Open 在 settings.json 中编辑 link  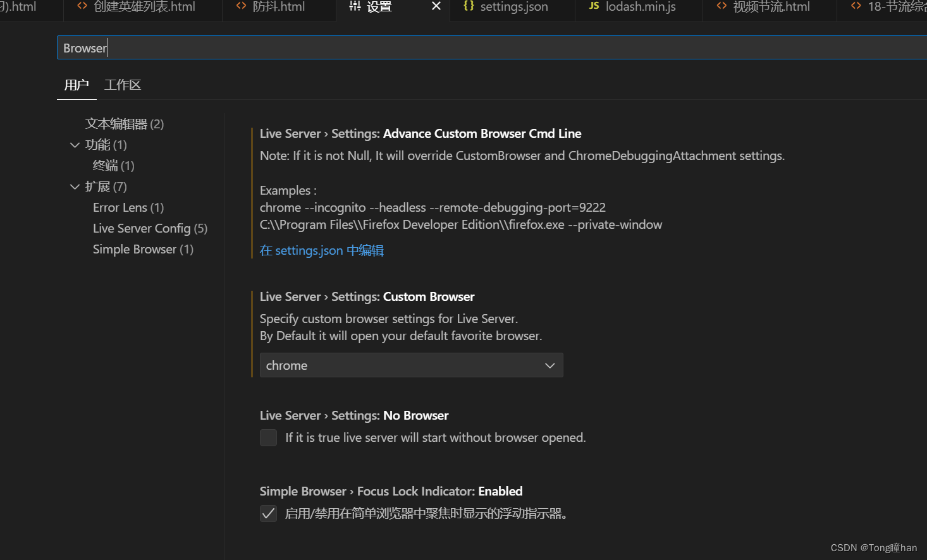(x=321, y=250)
